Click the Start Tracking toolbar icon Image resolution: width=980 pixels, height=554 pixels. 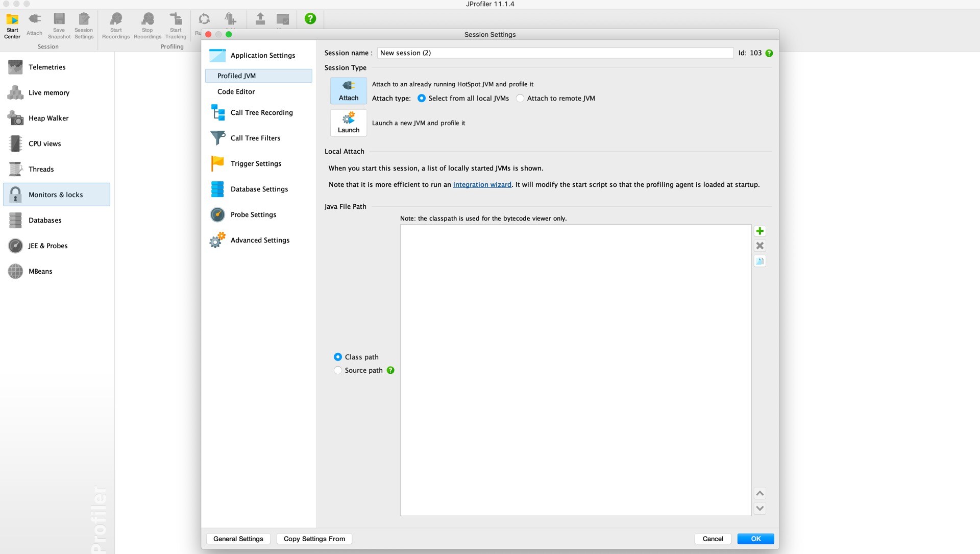coord(176,26)
